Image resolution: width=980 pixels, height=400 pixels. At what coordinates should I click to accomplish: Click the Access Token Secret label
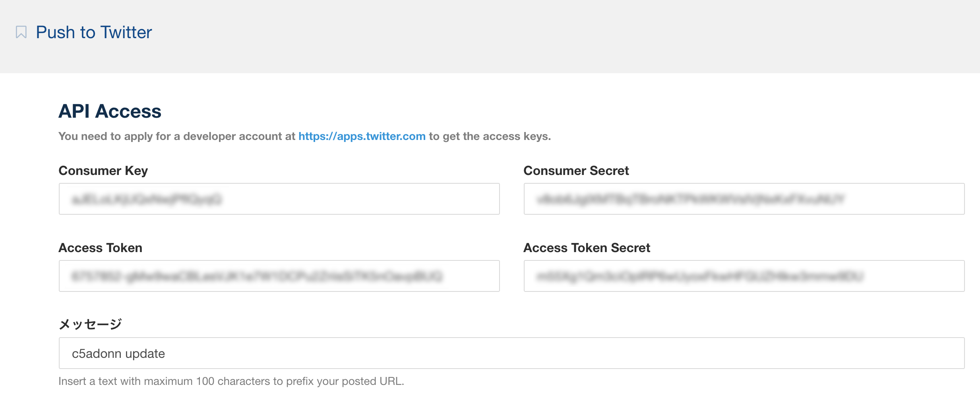587,248
